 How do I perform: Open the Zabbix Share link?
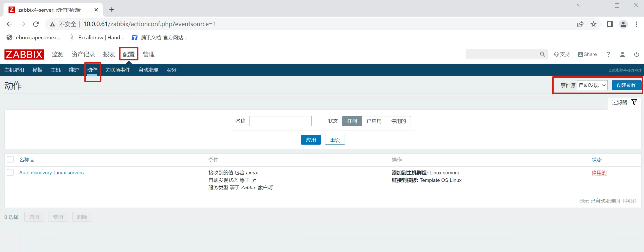tap(587, 54)
